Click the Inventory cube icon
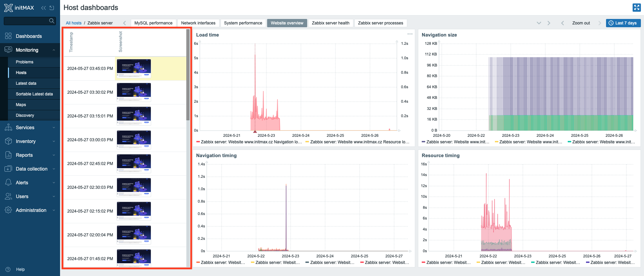The width and height of the screenshot is (644, 276). click(x=8, y=141)
